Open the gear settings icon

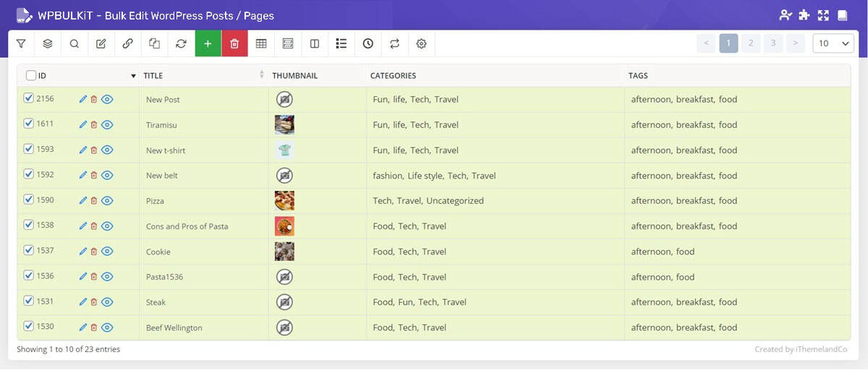[421, 43]
